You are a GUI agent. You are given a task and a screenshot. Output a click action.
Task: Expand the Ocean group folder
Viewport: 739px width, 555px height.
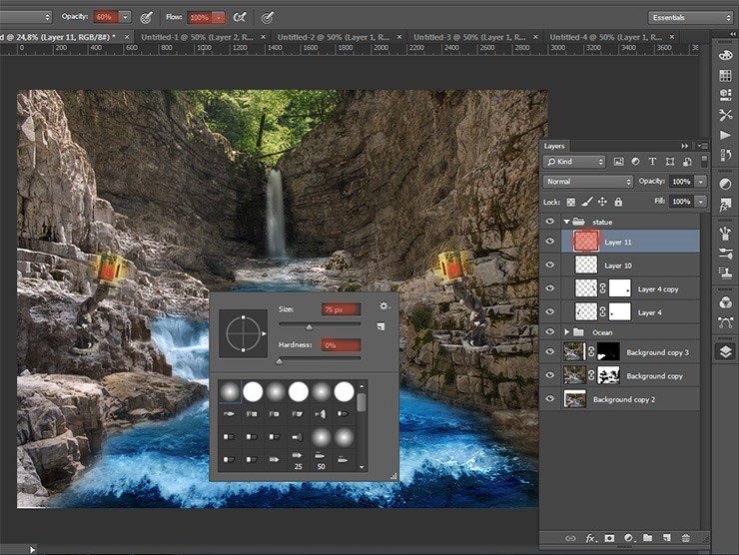567,332
